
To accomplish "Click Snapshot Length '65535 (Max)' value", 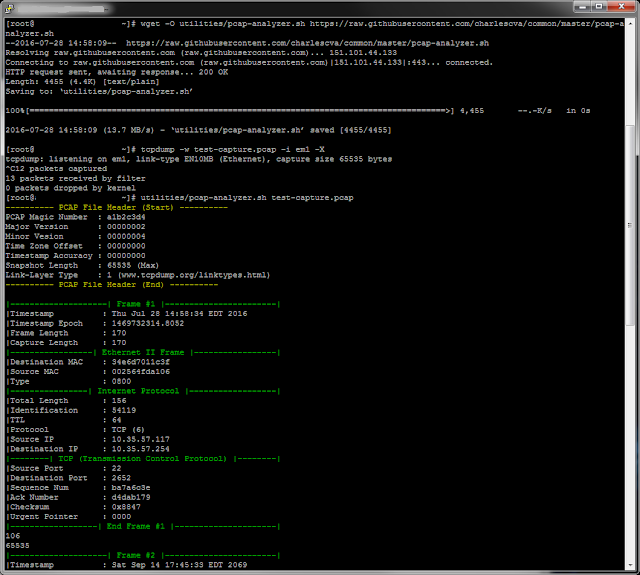I will (x=133, y=266).
